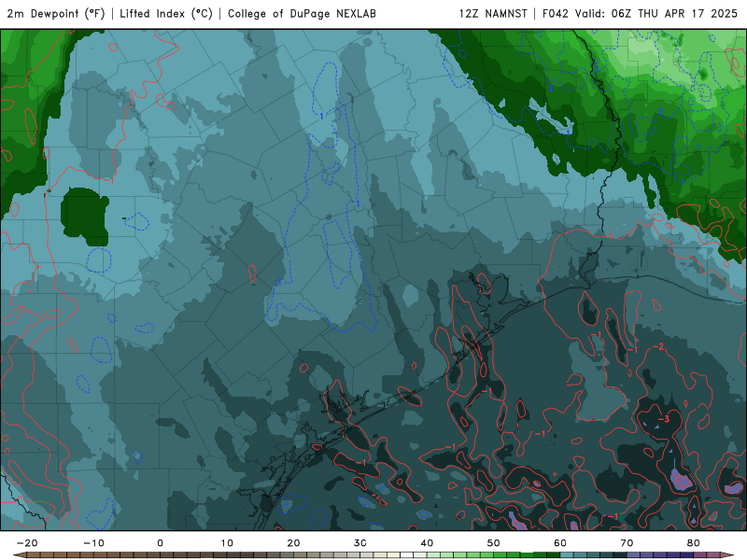This screenshot has height=560, width=747.
Task: Click the 40 label on the color scale
Action: [427, 543]
